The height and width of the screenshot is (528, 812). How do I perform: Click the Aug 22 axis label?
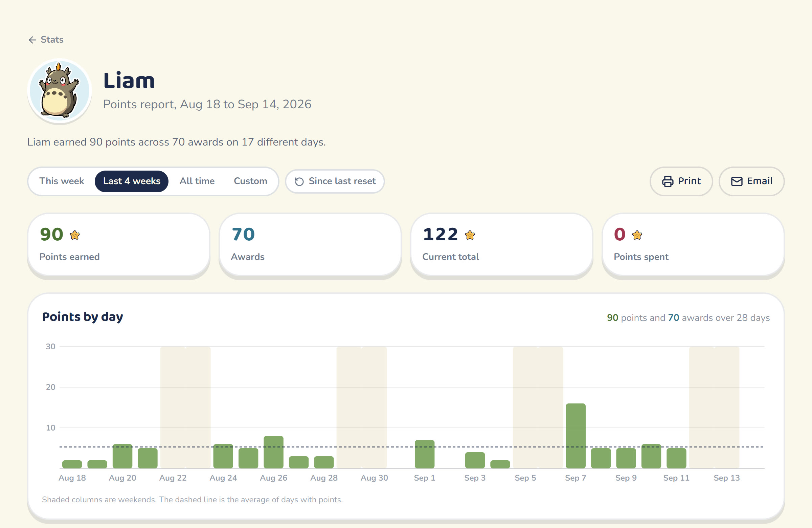(173, 478)
